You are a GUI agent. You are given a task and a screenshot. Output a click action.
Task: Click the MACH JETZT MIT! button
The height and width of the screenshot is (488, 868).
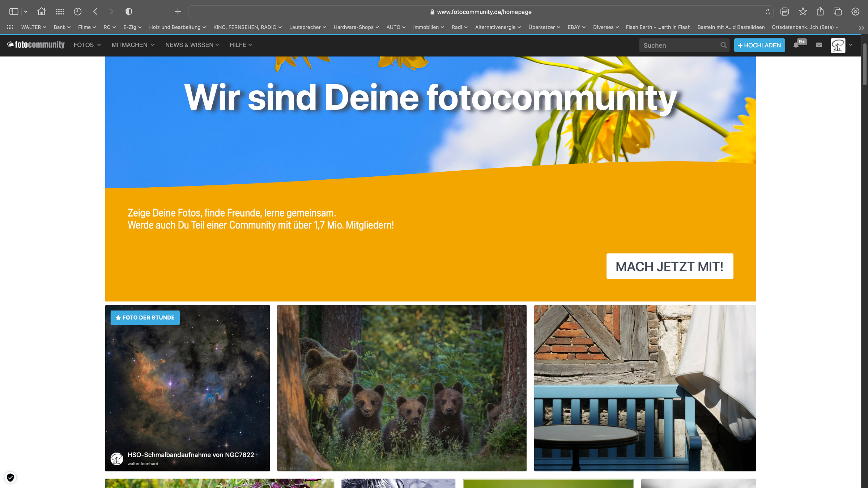(x=669, y=266)
